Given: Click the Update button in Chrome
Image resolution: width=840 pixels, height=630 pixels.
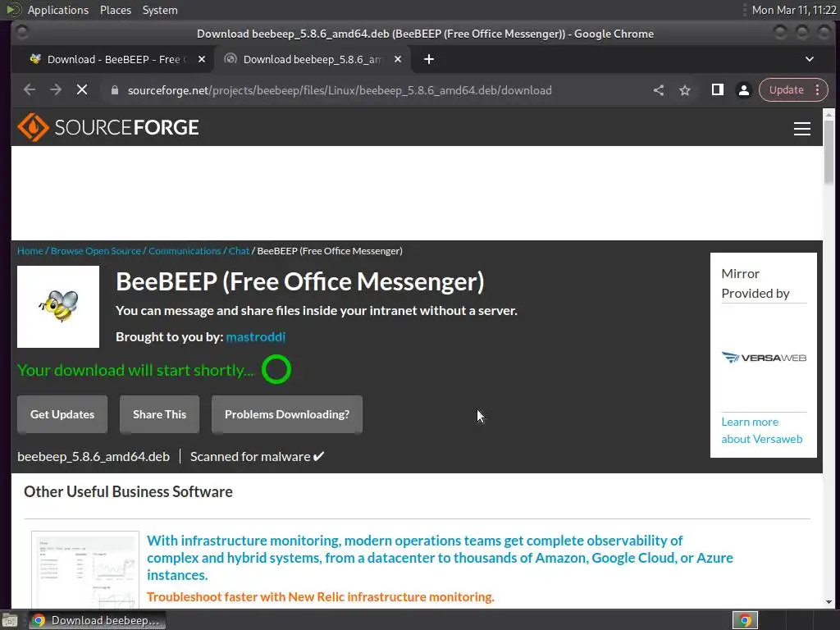Looking at the screenshot, I should coord(786,90).
